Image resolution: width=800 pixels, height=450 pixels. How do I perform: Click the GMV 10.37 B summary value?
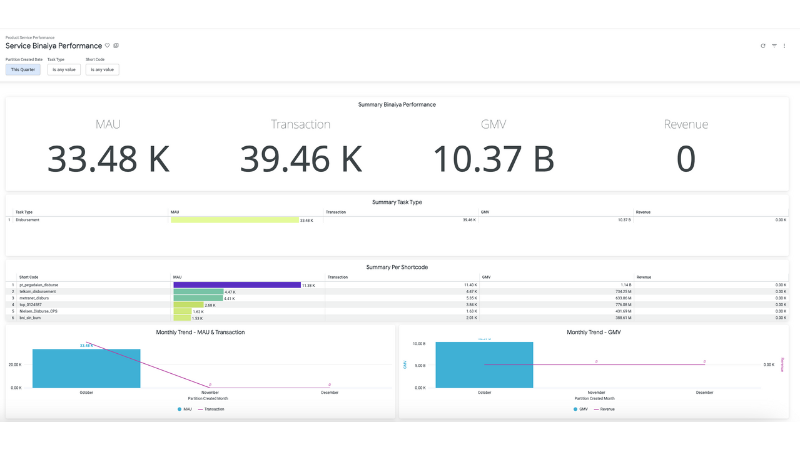[x=493, y=159]
